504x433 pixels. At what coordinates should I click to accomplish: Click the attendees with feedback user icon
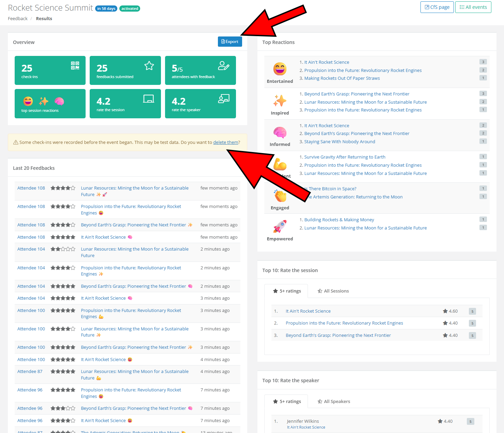point(223,66)
